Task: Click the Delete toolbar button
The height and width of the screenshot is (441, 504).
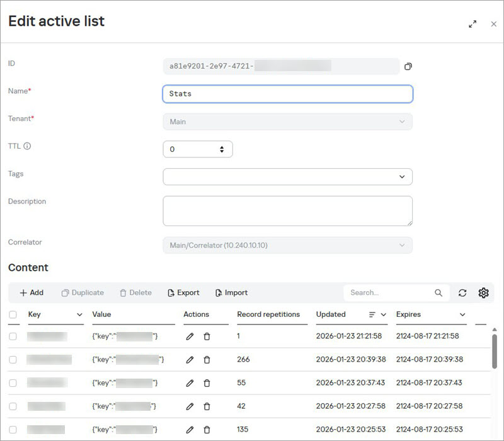Action: [135, 293]
